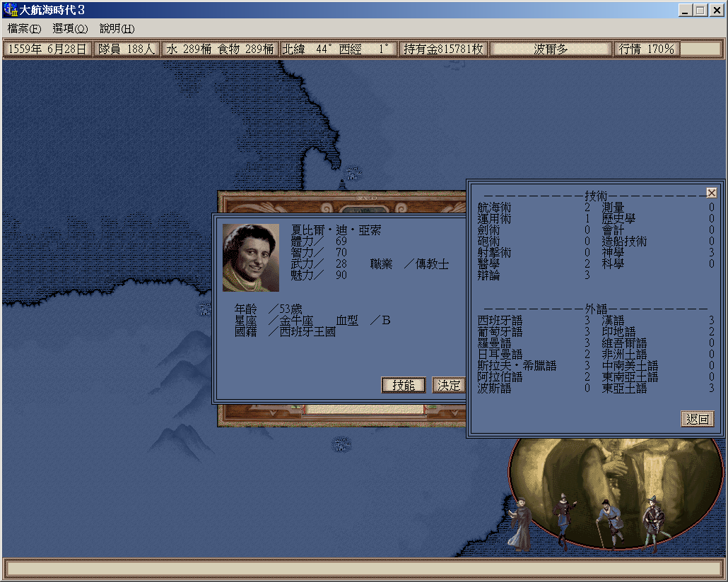The image size is (728, 582).
Task: Open the 說明(H) help menu
Action: 117,29
